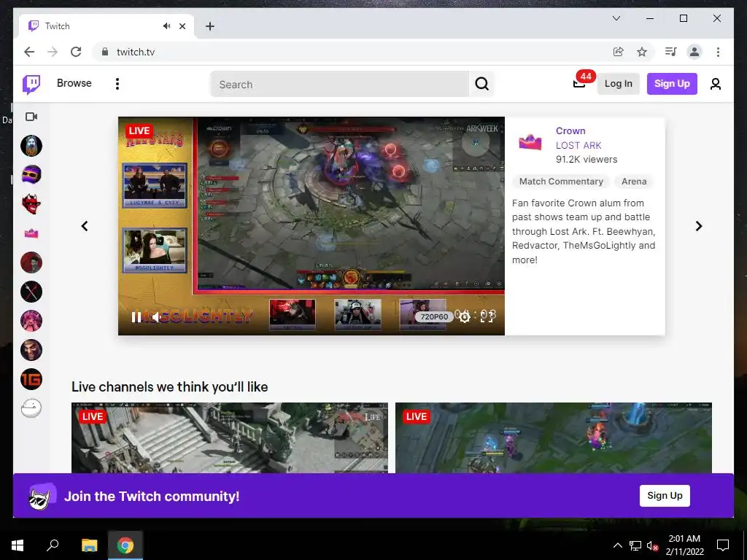The image size is (747, 560).
Task: Open the Crown channel in the sidebar
Action: 31,233
